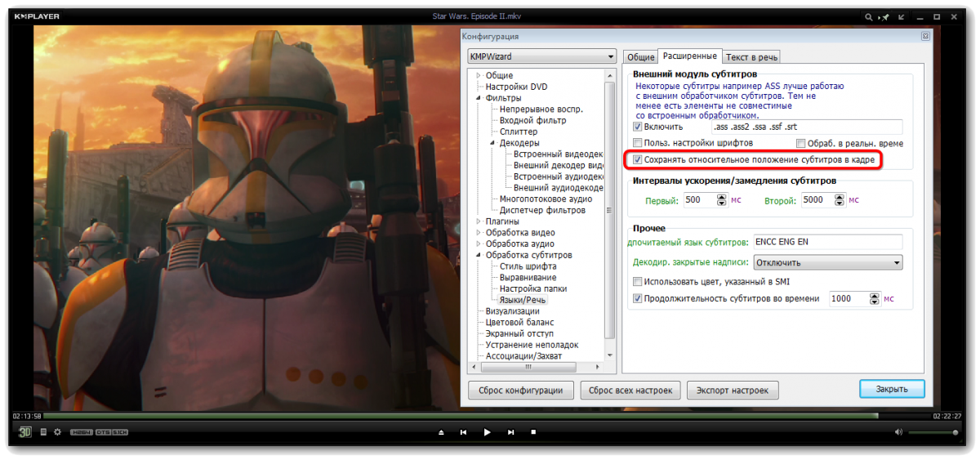Image resolution: width=980 pixels, height=460 pixels.
Task: Expand the "Плагины" tree node
Action: tap(479, 221)
